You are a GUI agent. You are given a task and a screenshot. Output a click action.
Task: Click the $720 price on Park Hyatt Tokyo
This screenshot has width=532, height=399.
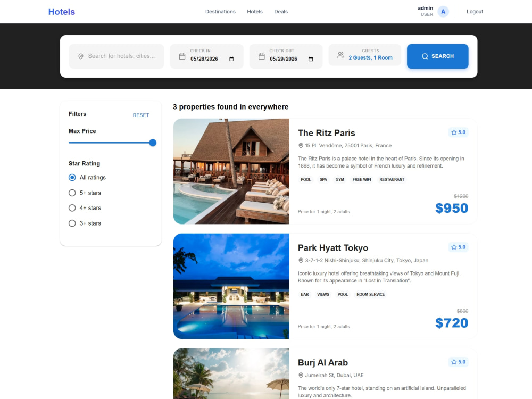click(452, 323)
